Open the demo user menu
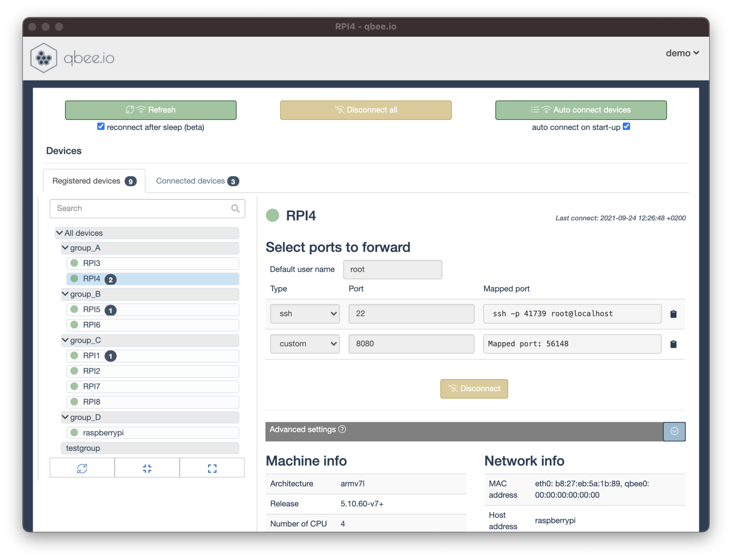 [682, 53]
